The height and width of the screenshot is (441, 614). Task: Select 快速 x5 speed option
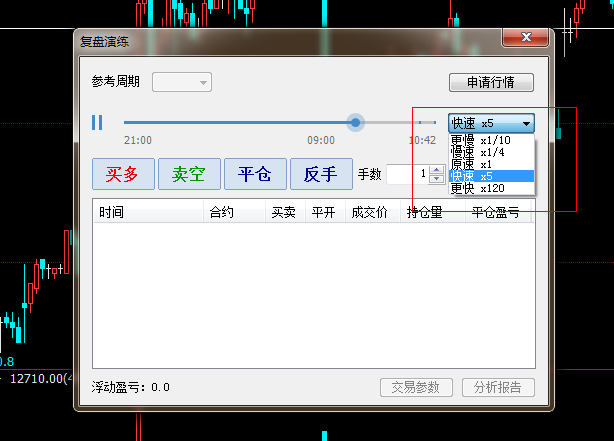(x=490, y=176)
